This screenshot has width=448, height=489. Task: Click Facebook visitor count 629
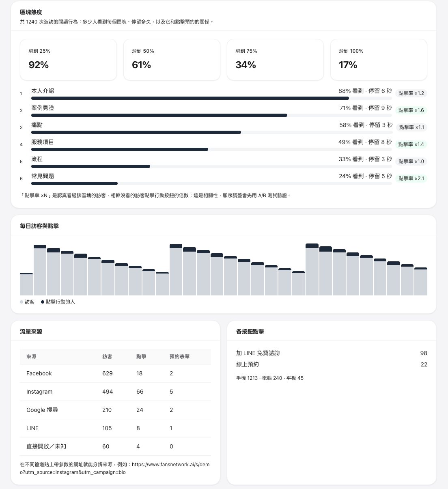pyautogui.click(x=108, y=373)
